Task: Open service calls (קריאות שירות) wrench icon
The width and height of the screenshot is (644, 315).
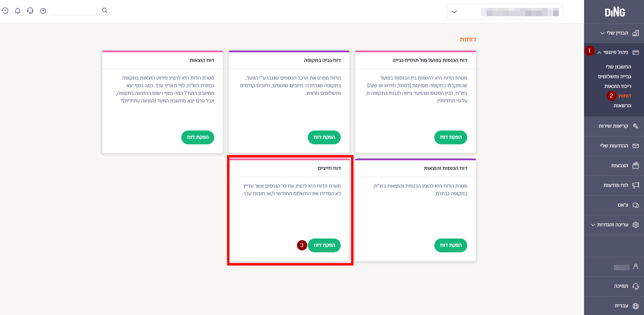Action: coord(635,126)
